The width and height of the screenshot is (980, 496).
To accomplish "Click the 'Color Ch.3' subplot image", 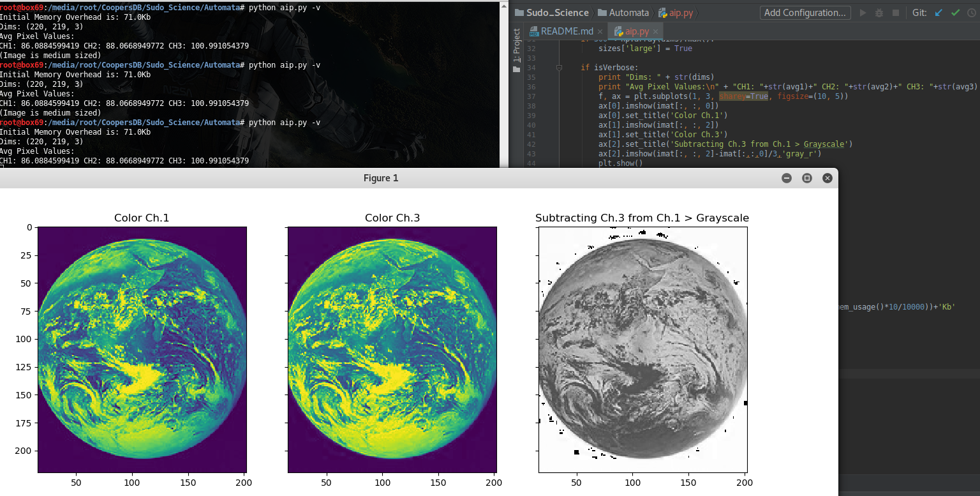I will pos(392,350).
